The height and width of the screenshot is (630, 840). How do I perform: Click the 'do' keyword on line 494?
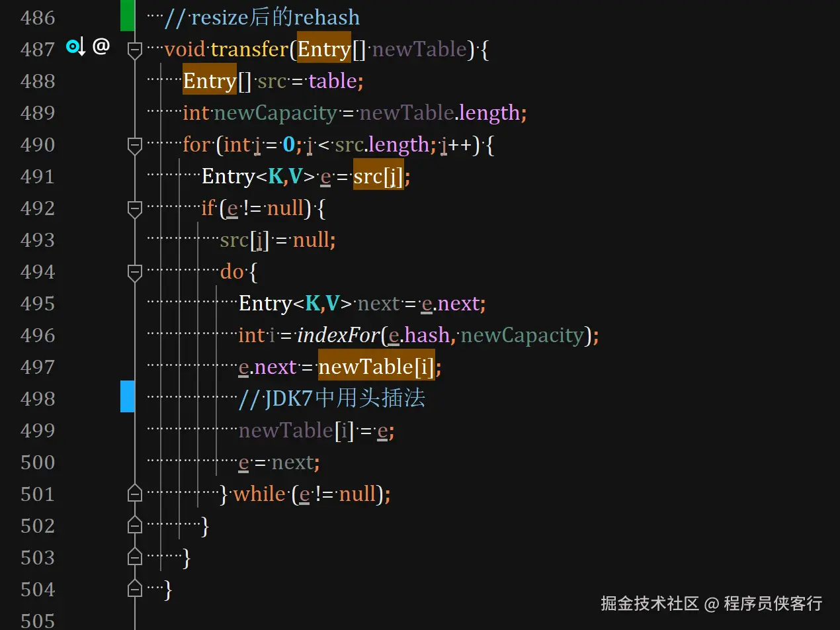point(231,271)
